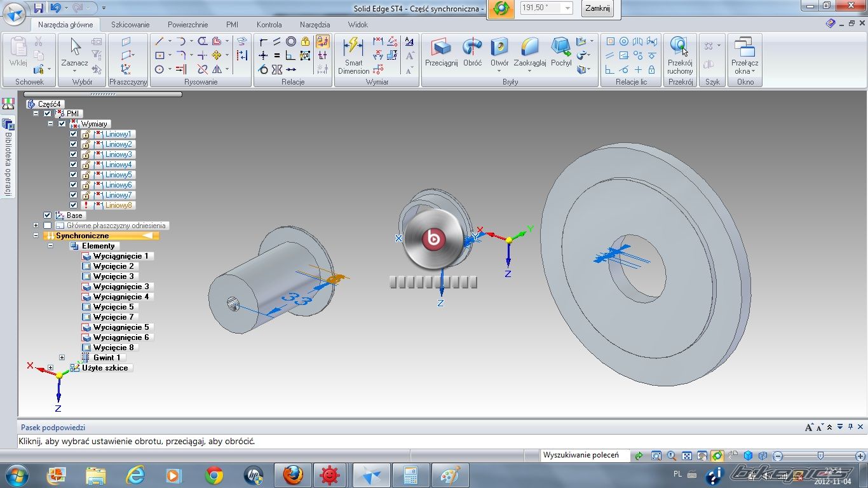Click the rotate view icon in status bar
Viewport: 868px width, 488px height.
tap(717, 456)
